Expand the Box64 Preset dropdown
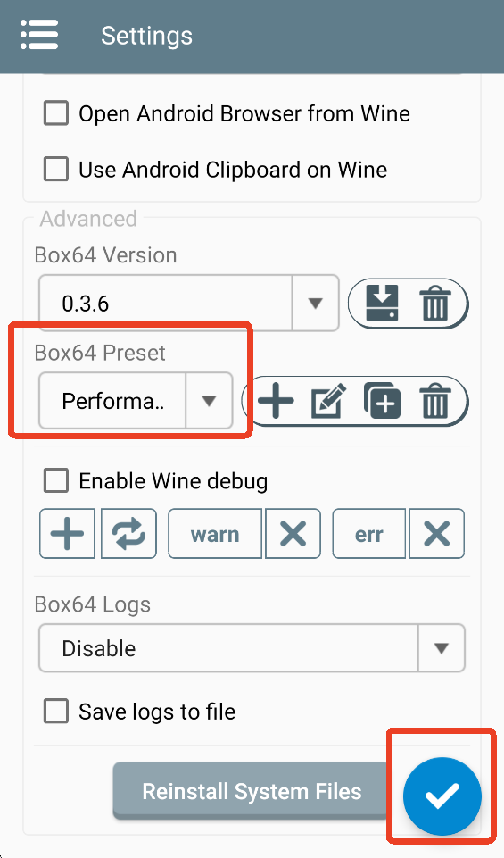The image size is (504, 858). tap(136, 401)
